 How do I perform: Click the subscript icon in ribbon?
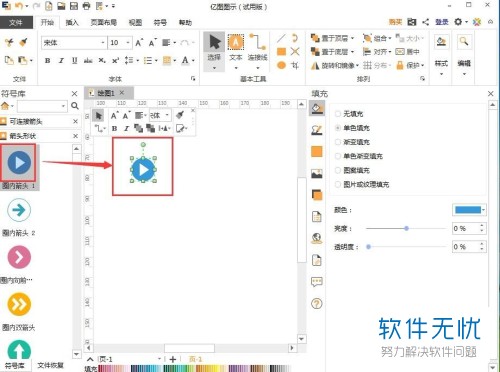click(x=102, y=61)
